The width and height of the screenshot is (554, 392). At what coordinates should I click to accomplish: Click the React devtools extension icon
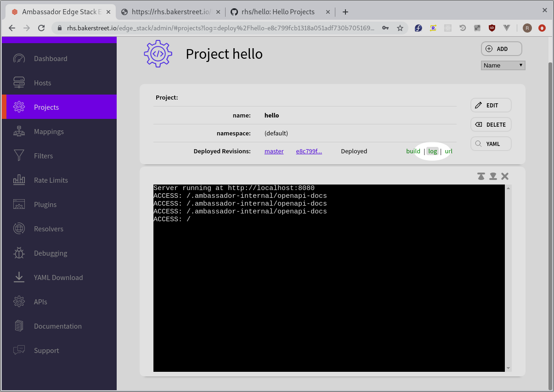click(448, 28)
